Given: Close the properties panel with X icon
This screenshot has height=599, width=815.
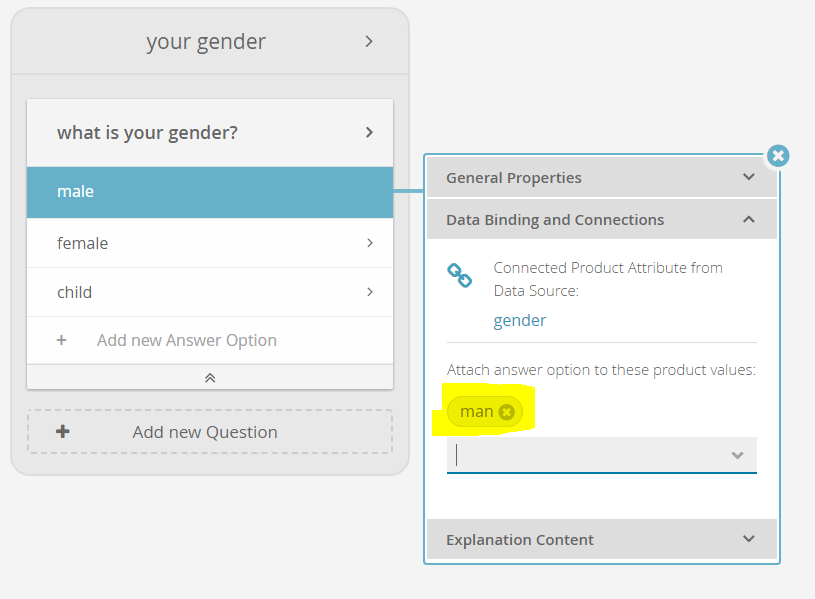Looking at the screenshot, I should point(778,155).
